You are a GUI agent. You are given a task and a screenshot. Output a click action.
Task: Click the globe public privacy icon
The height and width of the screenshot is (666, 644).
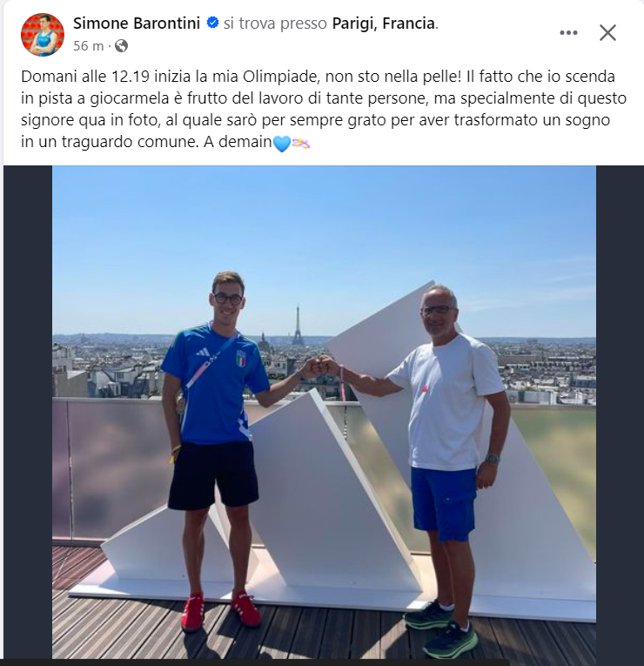[122, 45]
